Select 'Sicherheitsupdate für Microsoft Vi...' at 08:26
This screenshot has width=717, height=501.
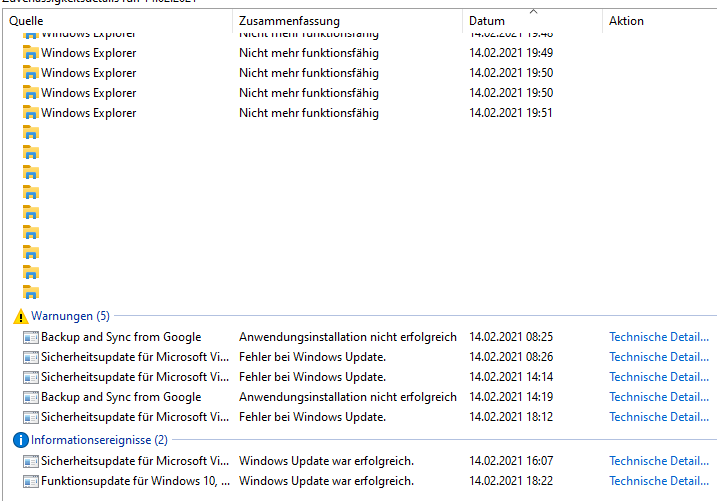click(x=135, y=357)
